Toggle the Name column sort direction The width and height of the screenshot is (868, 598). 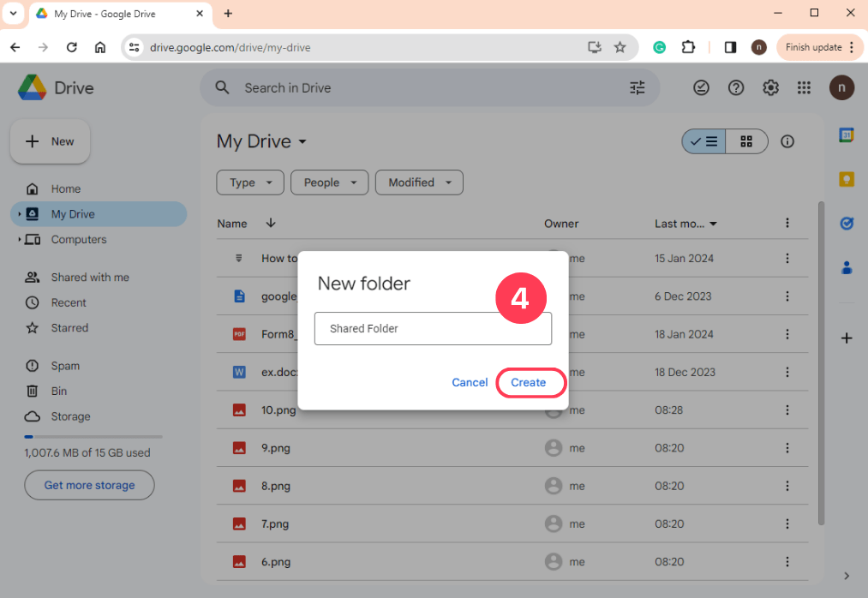pos(271,223)
